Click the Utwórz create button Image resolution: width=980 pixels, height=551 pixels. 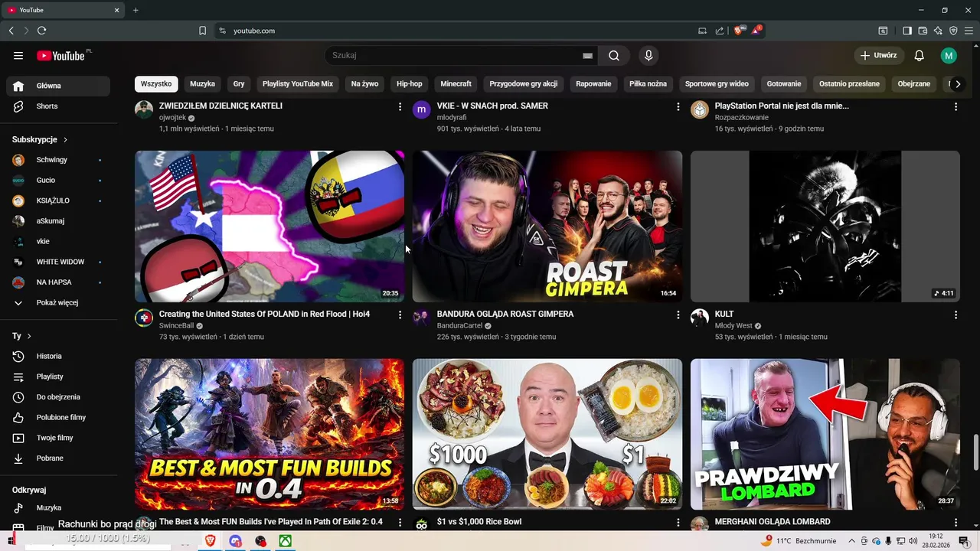pos(878,56)
